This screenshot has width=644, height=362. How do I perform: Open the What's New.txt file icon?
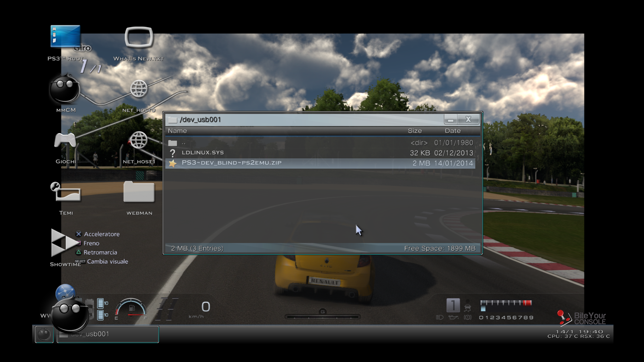pyautogui.click(x=139, y=38)
